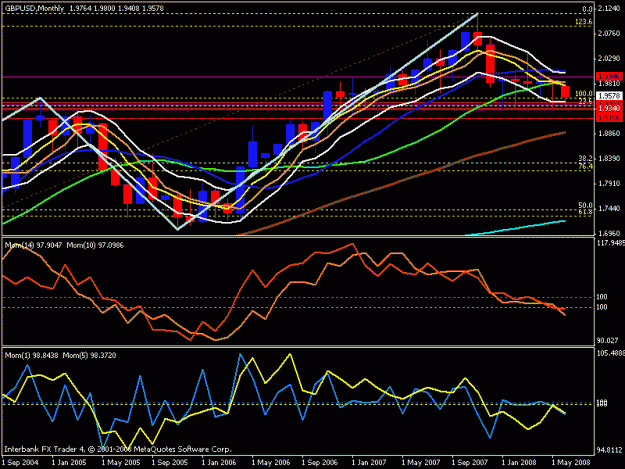This screenshot has width=625, height=469.
Task: Click the 1 Sep 2007 date label
Action: click(470, 462)
